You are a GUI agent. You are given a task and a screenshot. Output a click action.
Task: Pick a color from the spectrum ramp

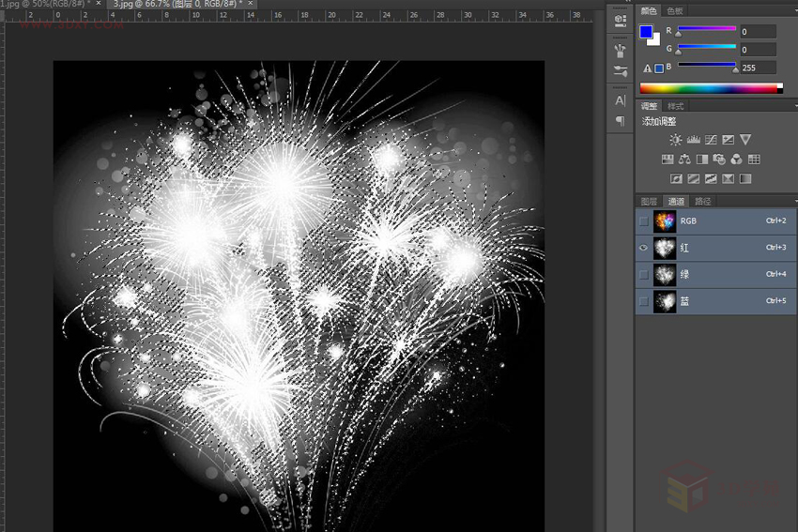point(711,88)
